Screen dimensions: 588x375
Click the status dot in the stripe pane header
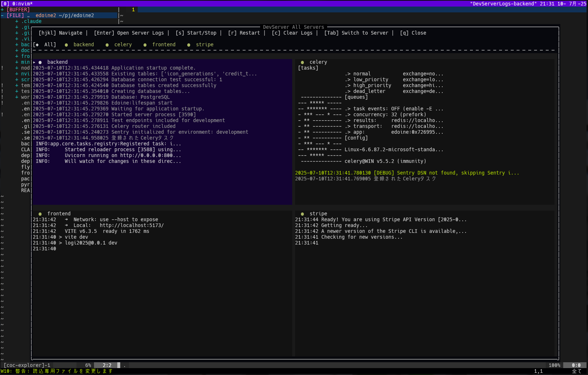point(302,214)
